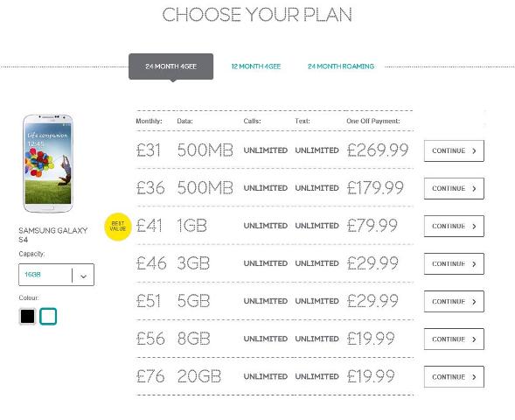This screenshot has height=420, width=515.
Task: Continue with the £36 500MB plan
Action: pyautogui.click(x=454, y=189)
